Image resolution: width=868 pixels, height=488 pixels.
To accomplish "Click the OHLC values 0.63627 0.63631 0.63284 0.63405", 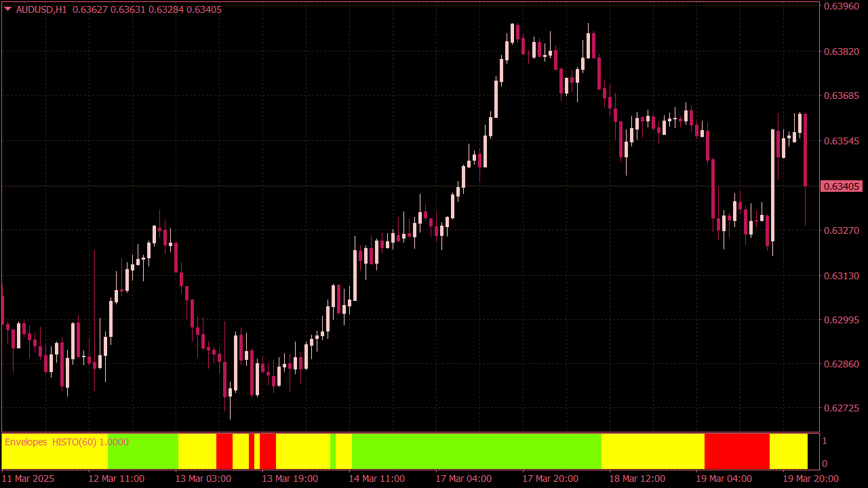I will point(146,9).
